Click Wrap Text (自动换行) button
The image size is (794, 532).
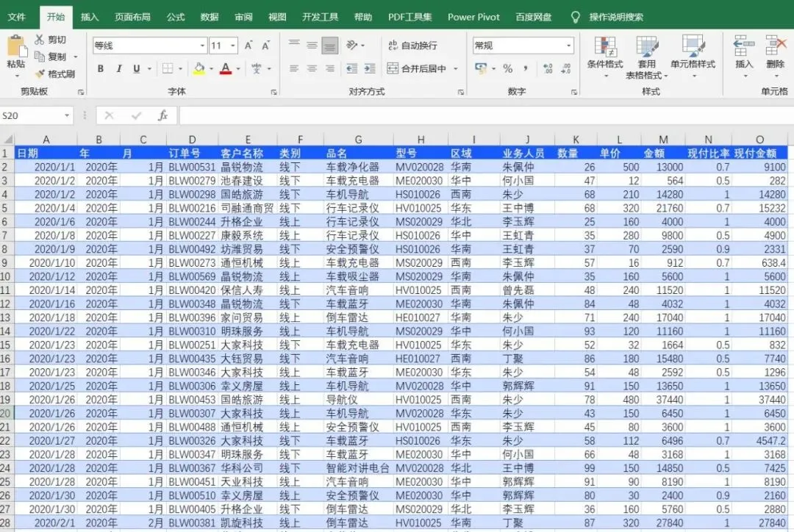[x=412, y=46]
